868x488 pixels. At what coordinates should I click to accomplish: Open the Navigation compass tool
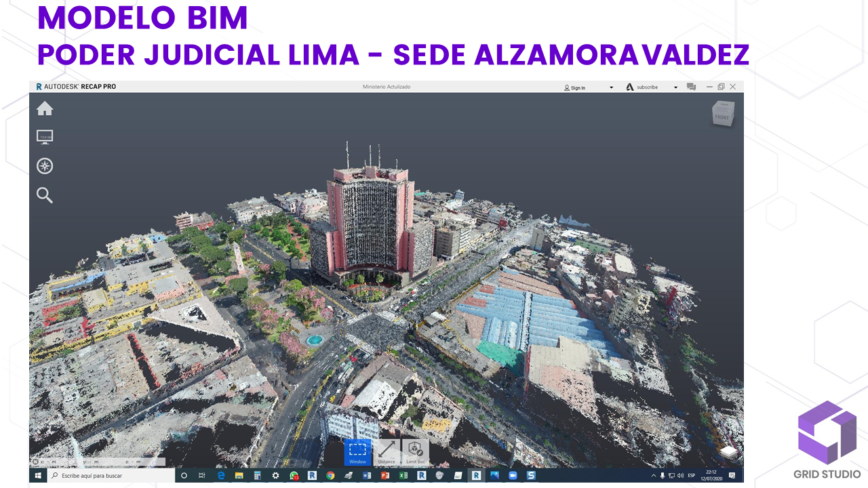pyautogui.click(x=45, y=166)
